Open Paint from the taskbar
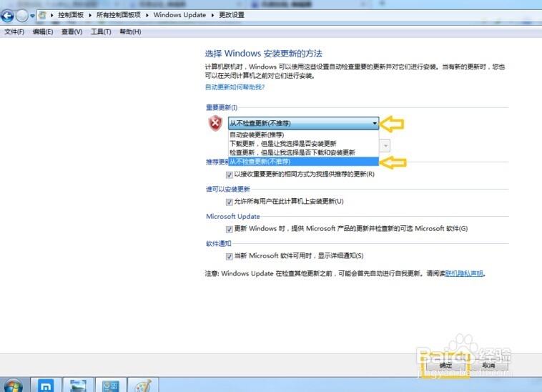The image size is (542, 392). click(143, 385)
